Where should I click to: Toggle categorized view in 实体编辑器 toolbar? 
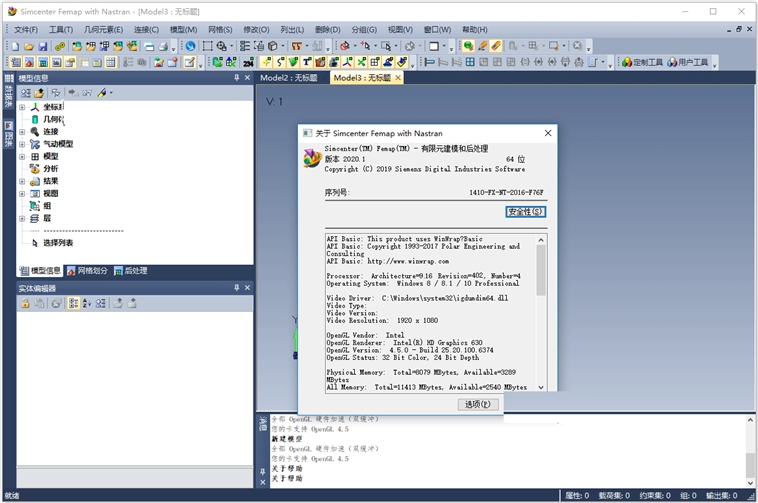coord(73,303)
